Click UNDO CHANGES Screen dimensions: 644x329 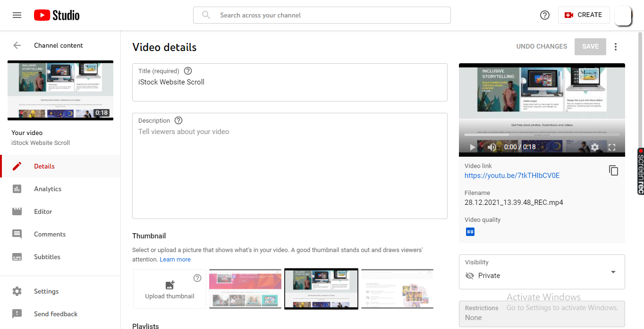coord(542,46)
